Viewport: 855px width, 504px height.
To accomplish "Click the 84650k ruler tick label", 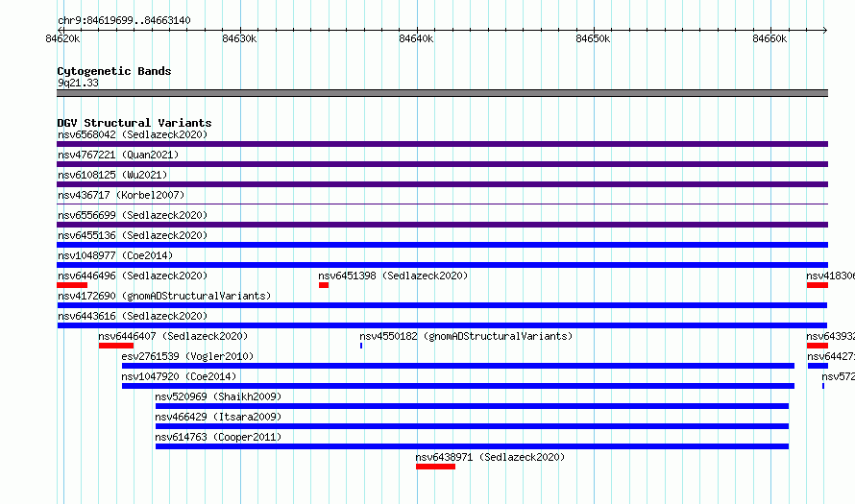I will [x=593, y=38].
